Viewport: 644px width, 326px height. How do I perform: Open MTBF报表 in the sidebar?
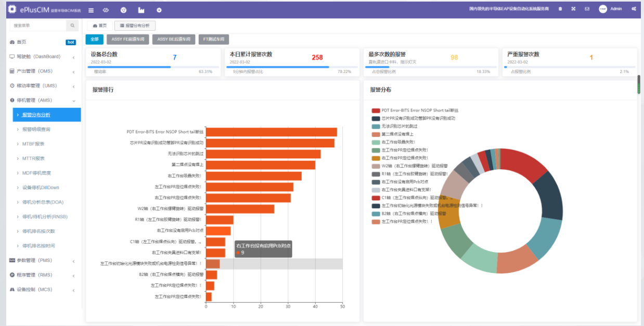33,144
